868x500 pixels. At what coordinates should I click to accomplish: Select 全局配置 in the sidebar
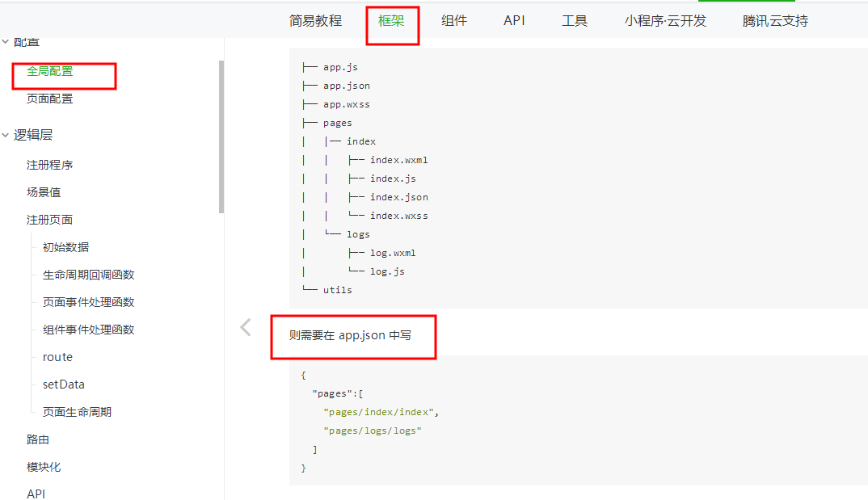[50, 71]
